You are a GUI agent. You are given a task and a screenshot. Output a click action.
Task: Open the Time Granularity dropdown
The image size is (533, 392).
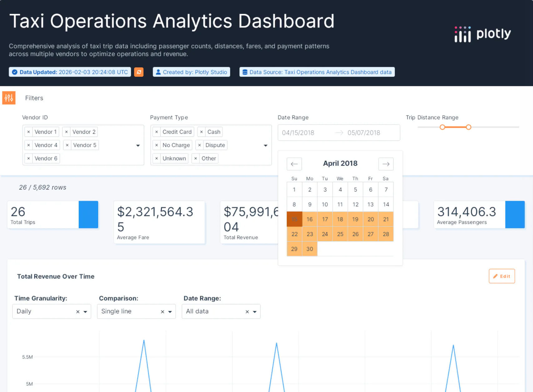[85, 312]
